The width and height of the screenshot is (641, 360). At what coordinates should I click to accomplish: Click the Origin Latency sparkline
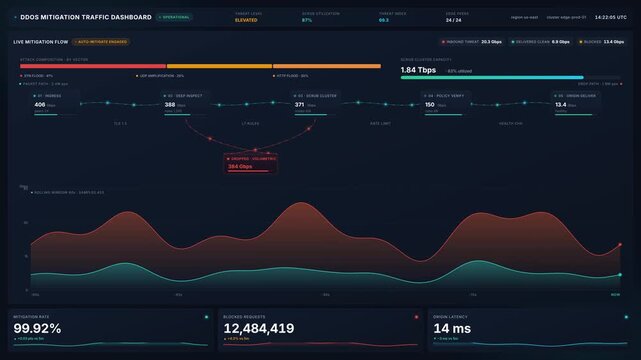click(530, 344)
